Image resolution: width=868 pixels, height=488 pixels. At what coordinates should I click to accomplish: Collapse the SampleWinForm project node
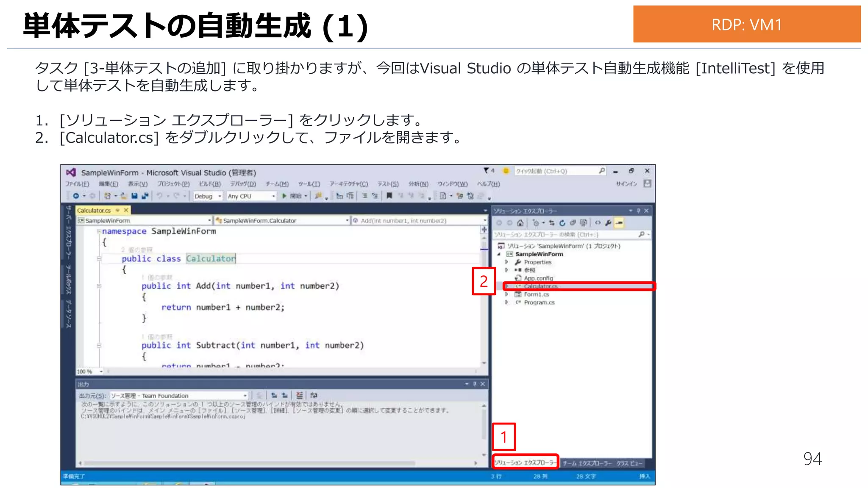(x=499, y=254)
